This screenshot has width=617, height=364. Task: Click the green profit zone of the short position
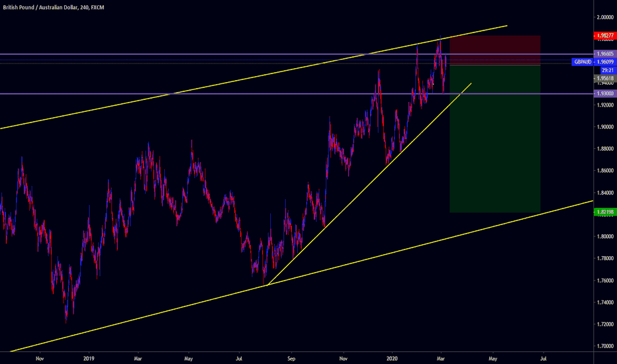[x=495, y=146]
